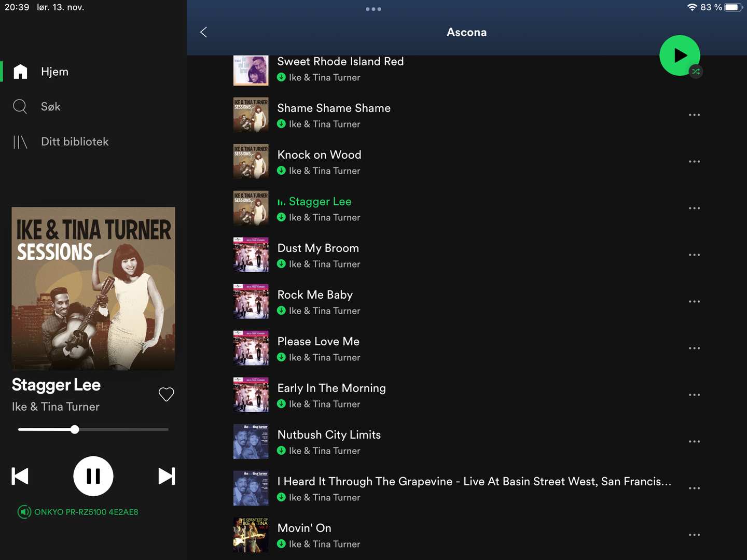This screenshot has height=560, width=747.
Task: Tap the three-dot multitasking handle at top
Action: [x=374, y=9]
